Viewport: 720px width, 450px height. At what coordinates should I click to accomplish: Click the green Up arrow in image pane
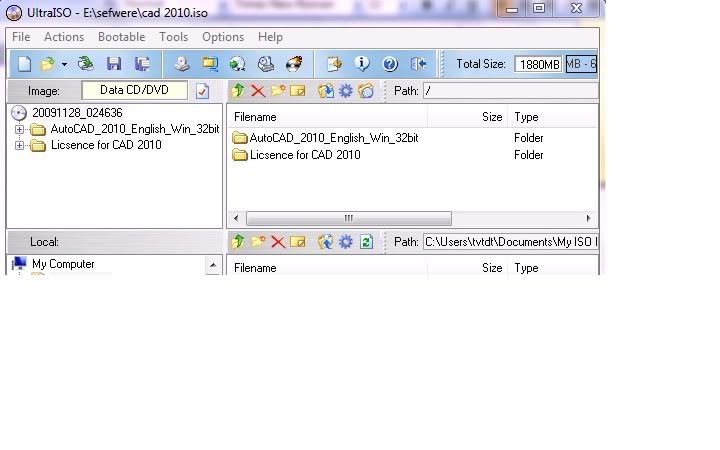[x=238, y=91]
